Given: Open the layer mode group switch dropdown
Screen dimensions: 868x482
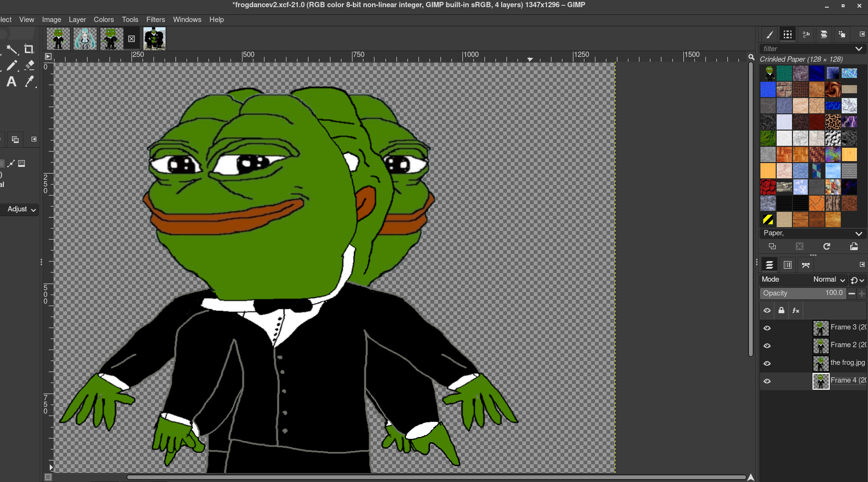Looking at the screenshot, I should 857,280.
